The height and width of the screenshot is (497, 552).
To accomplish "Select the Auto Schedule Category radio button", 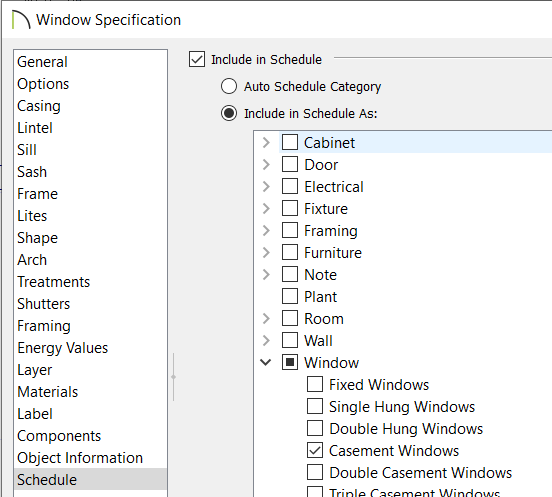I will (229, 86).
